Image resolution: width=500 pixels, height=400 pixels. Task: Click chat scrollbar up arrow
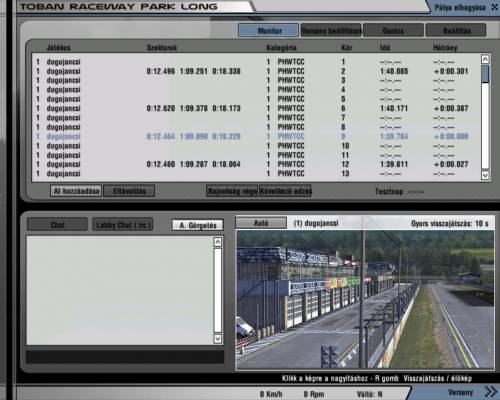(x=218, y=242)
